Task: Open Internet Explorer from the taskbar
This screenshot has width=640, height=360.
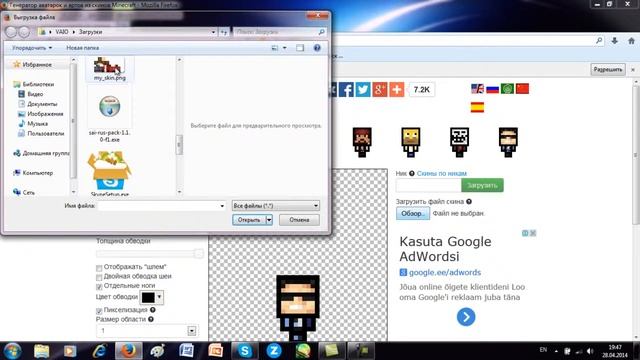Action: tap(99, 351)
